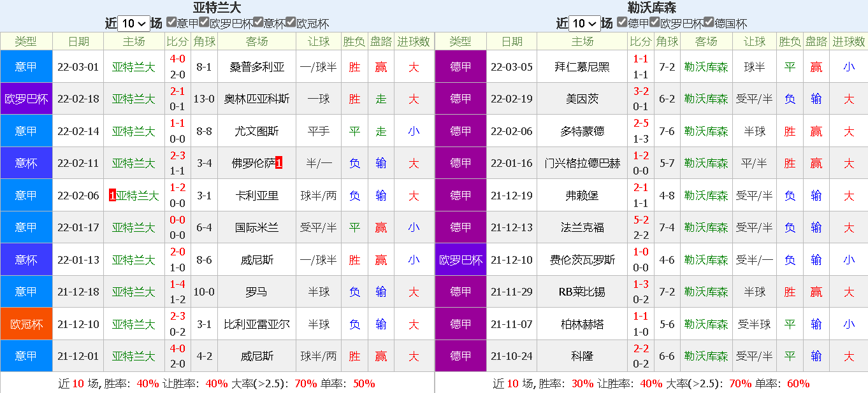Uncheck the 意甲 checkbox for 亚特兰大
This screenshot has width=868, height=393.
(171, 22)
